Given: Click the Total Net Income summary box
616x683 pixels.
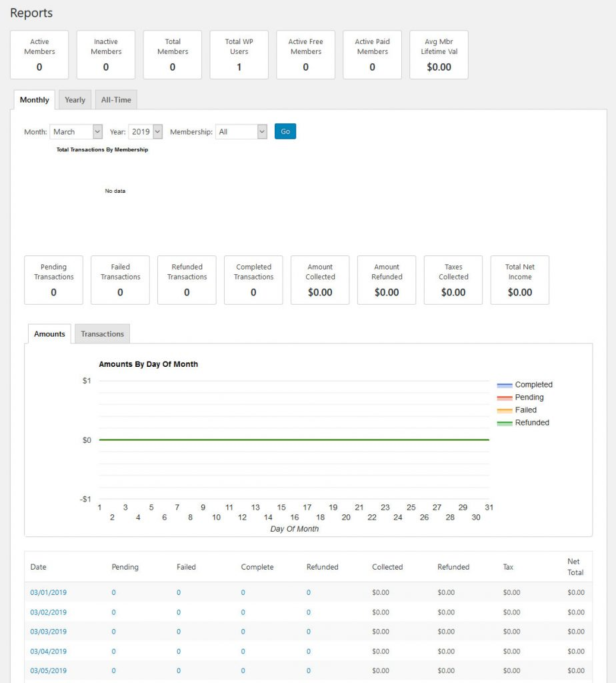Looking at the screenshot, I should pos(519,280).
